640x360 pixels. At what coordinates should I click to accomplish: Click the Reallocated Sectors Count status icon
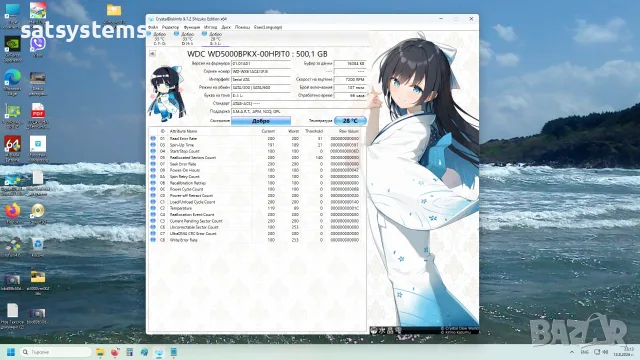click(153, 157)
